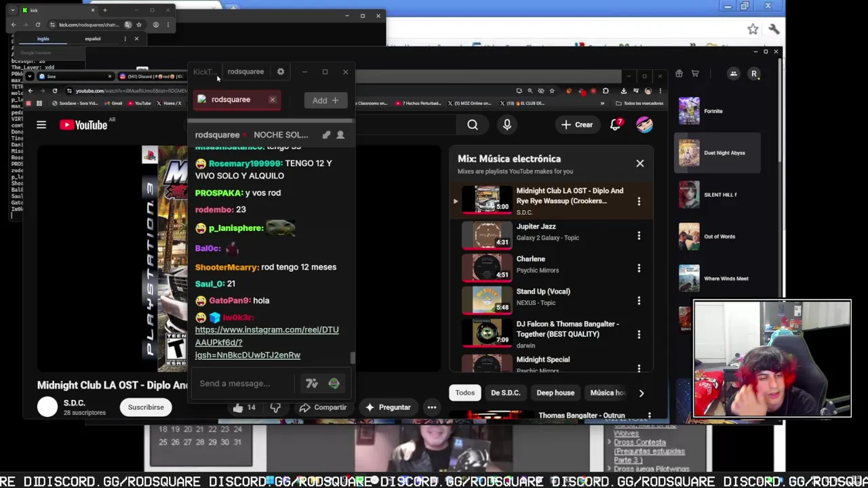868x488 pixels.
Task: Open SILENT HILL f in game list
Action: click(x=719, y=195)
